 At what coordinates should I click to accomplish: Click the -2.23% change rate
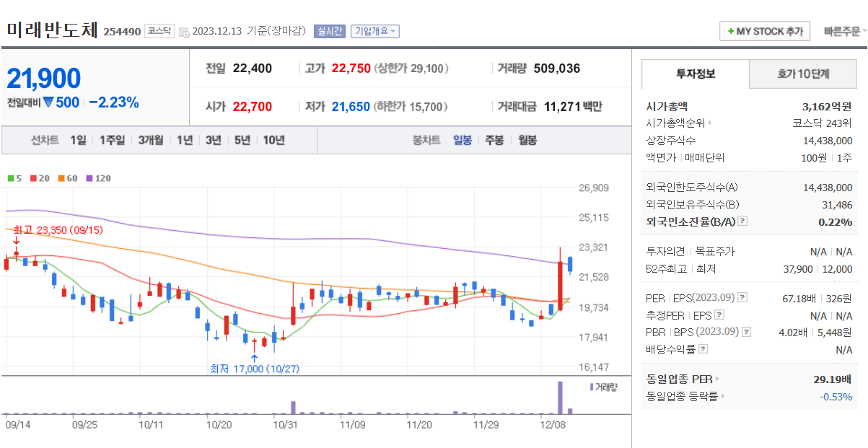[x=114, y=102]
